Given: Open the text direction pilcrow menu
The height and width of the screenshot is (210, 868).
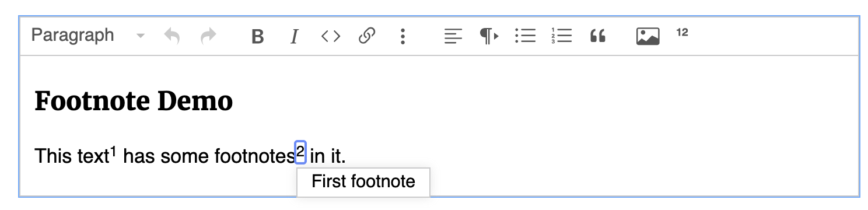Looking at the screenshot, I should (x=489, y=36).
